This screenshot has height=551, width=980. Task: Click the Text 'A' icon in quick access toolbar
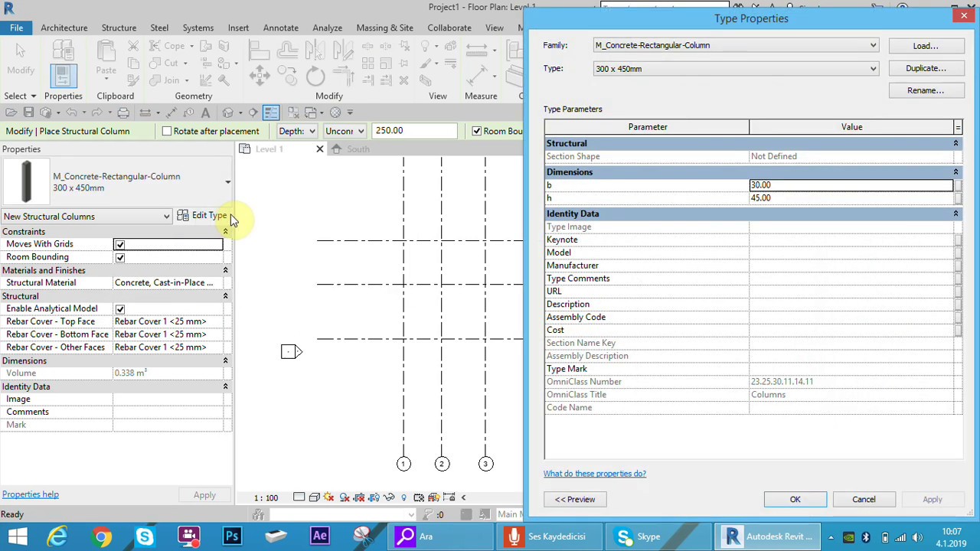(x=205, y=112)
